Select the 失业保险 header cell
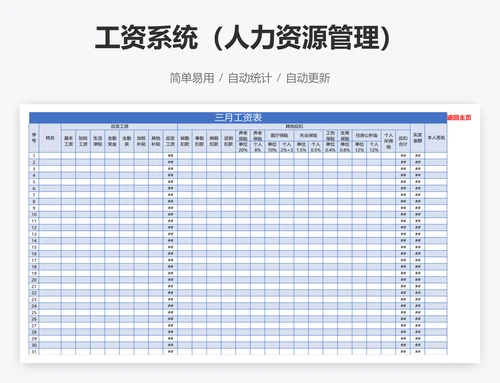This screenshot has width=500, height=383. (308, 135)
